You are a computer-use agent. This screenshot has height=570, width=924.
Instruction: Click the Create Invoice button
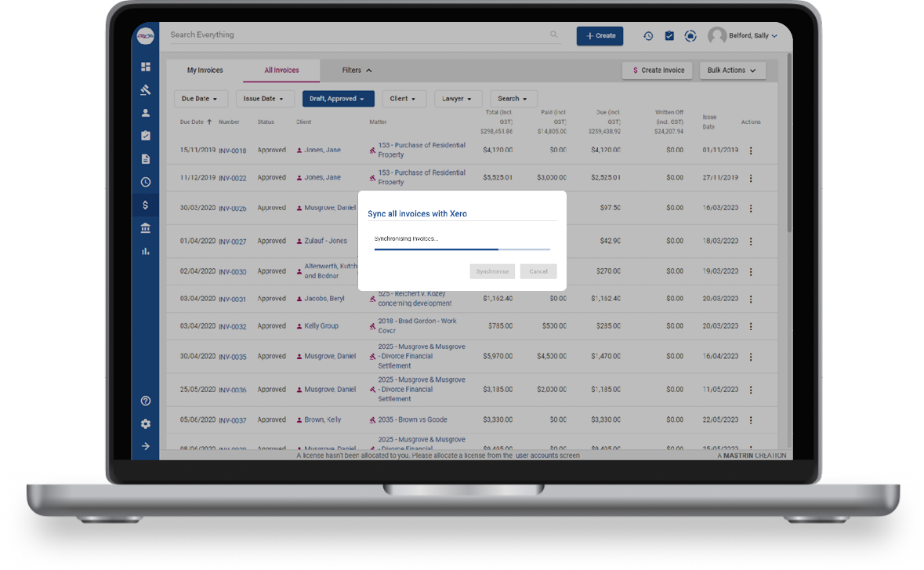point(658,71)
